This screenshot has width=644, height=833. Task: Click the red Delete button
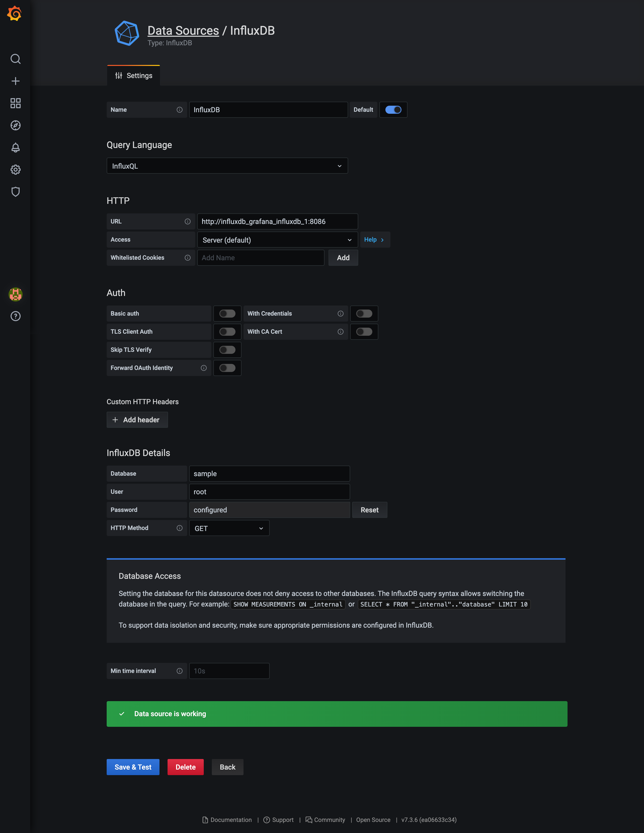(x=186, y=767)
